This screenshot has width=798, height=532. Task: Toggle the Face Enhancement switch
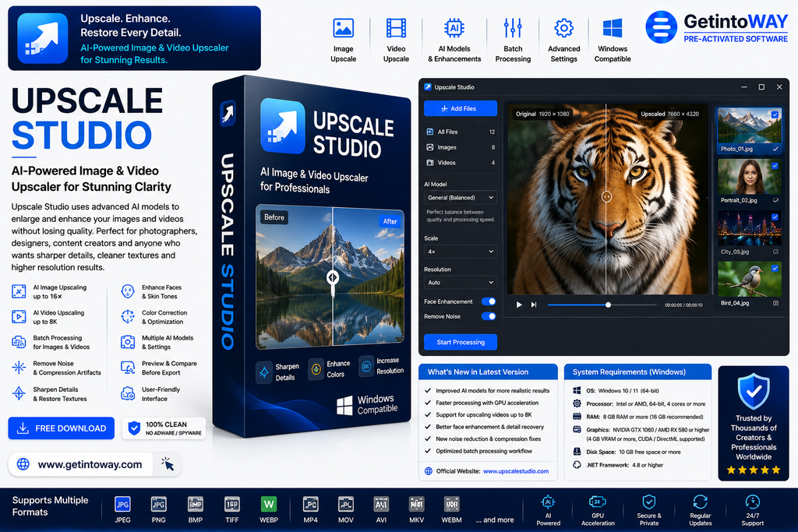coord(489,301)
